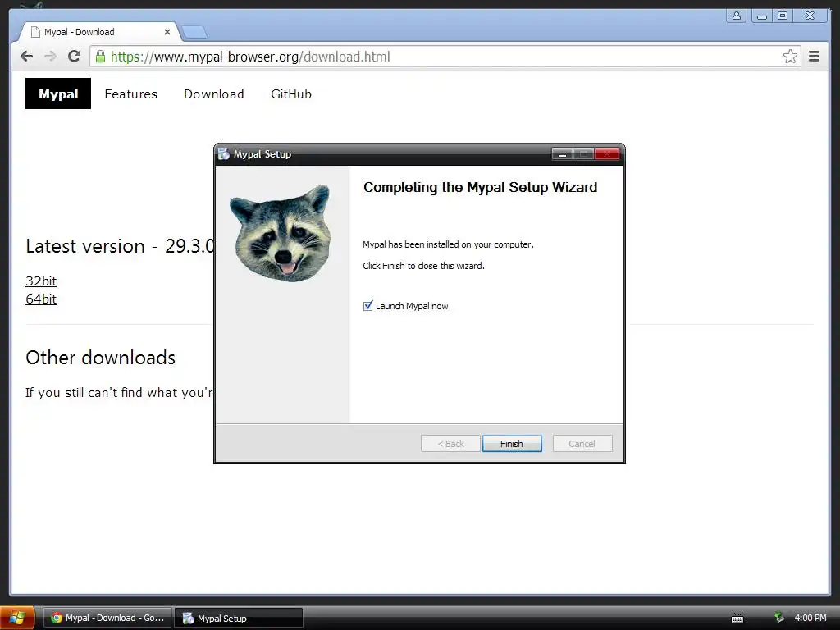The image size is (840, 630).
Task: Switch to Mypal Setup taskbar button
Action: (239, 618)
